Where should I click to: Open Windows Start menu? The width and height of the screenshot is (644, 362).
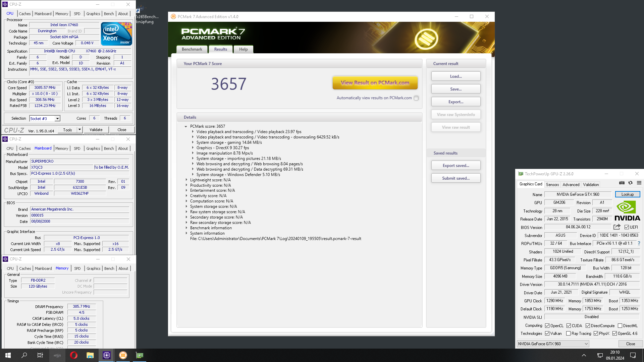click(8, 355)
